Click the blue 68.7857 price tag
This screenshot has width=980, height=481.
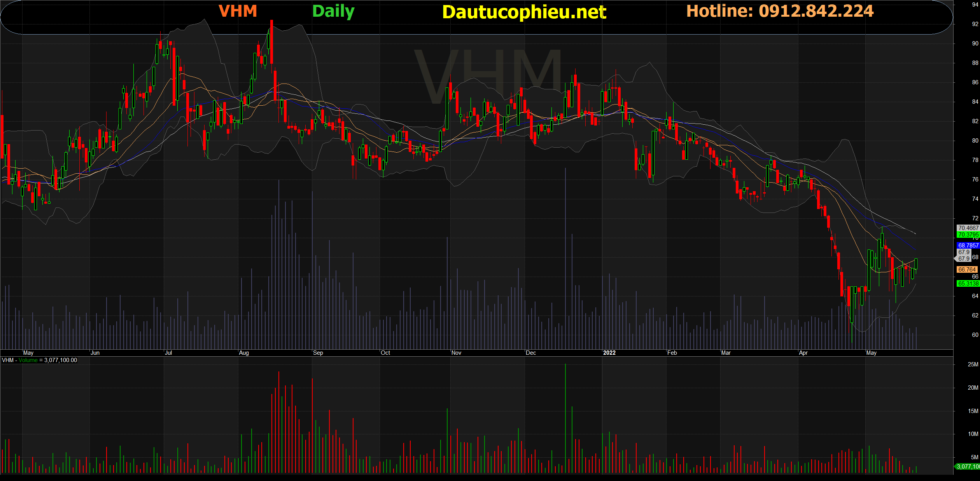(968, 246)
